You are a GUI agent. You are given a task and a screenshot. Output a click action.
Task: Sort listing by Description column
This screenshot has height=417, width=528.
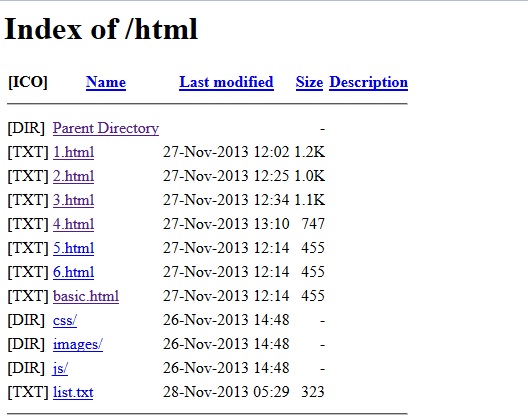click(x=368, y=83)
